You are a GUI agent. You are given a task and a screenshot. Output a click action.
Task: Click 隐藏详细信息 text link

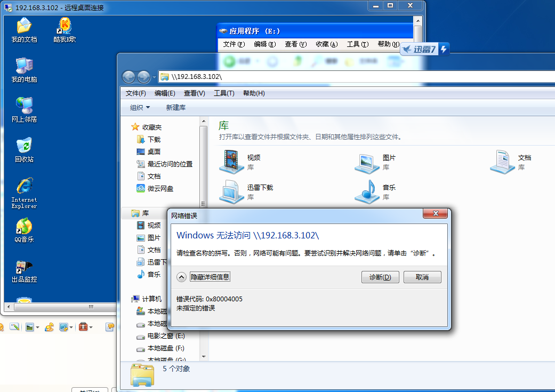pos(210,277)
